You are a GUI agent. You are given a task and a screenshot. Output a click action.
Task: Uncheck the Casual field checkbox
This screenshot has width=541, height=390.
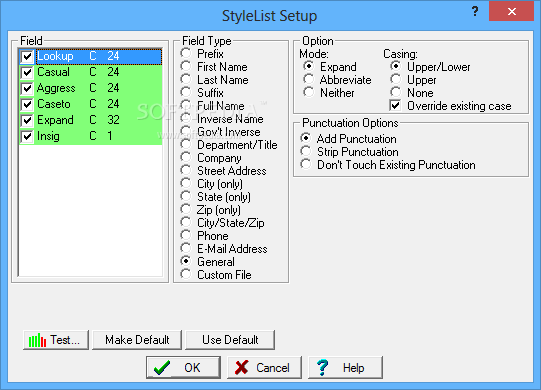coord(27,72)
